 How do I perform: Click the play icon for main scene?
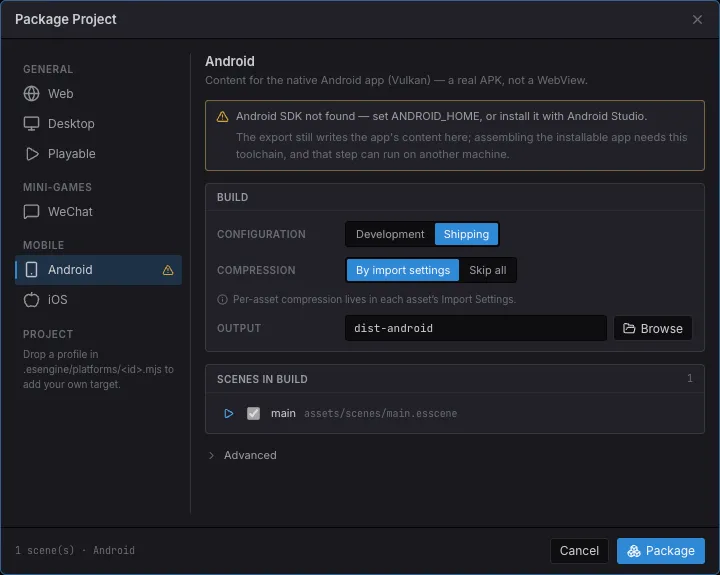[x=228, y=413]
